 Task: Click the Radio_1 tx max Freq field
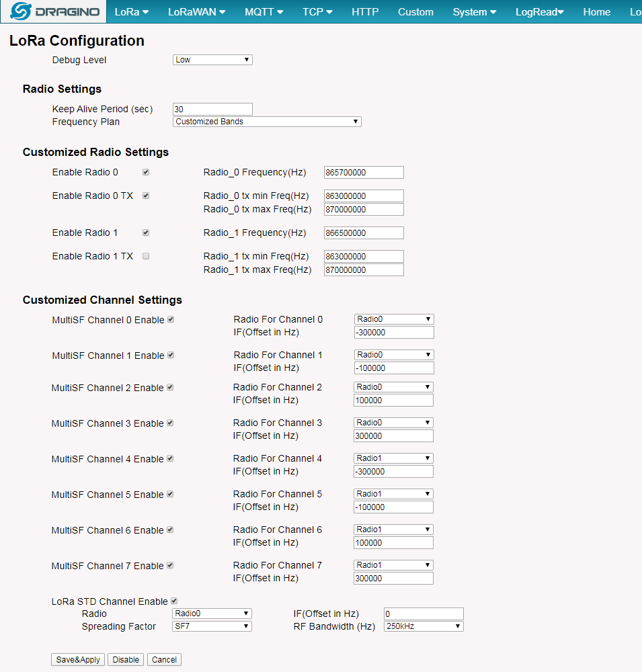(x=364, y=270)
